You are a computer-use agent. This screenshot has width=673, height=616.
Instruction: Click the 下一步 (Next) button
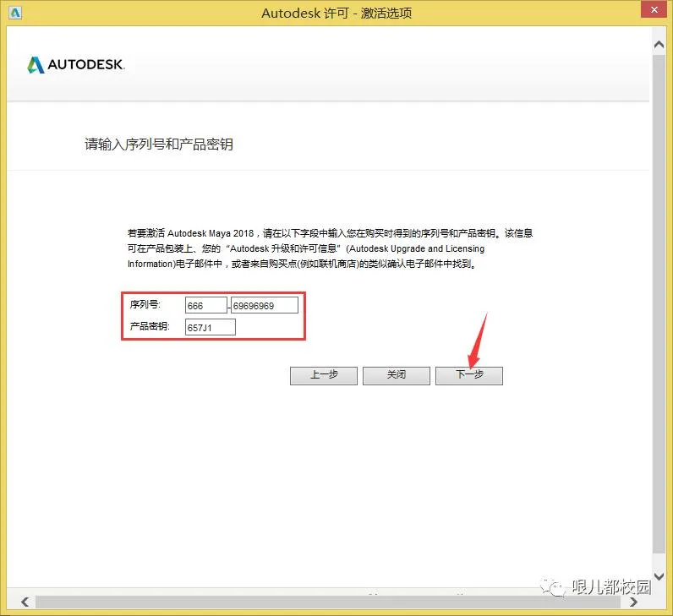[x=469, y=375]
